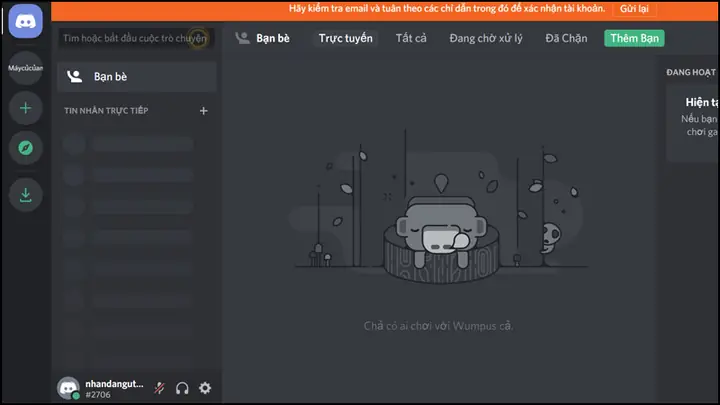Screen dimensions: 720x405
Task: Click the nhandangut... username
Action: (114, 384)
